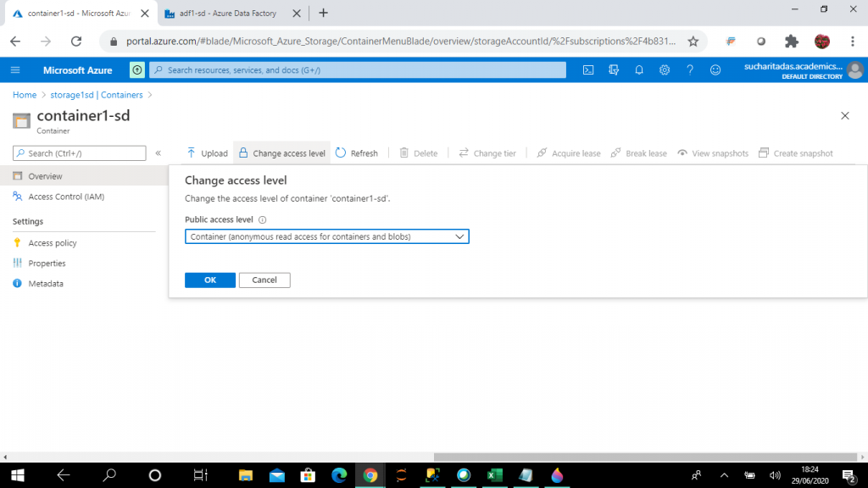Image resolution: width=868 pixels, height=488 pixels.
Task: Open Mail app from taskbar
Action: coord(277,475)
